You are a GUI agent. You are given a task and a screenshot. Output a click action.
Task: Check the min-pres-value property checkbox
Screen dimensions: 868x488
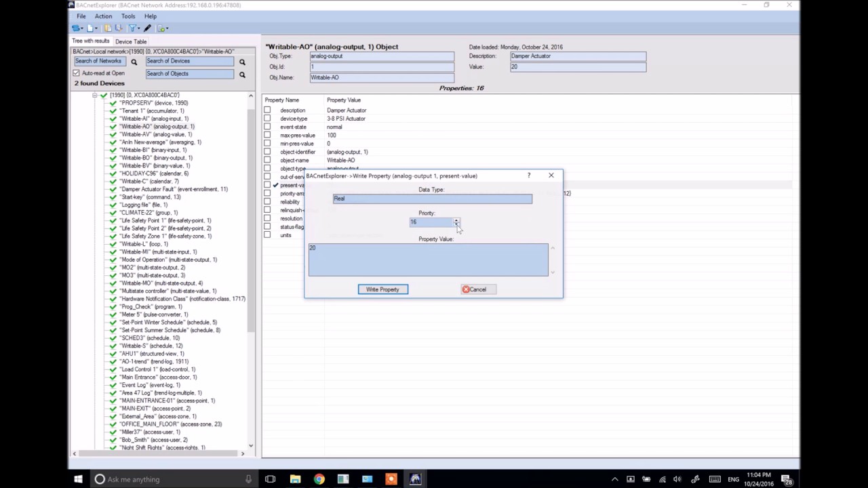[267, 144]
